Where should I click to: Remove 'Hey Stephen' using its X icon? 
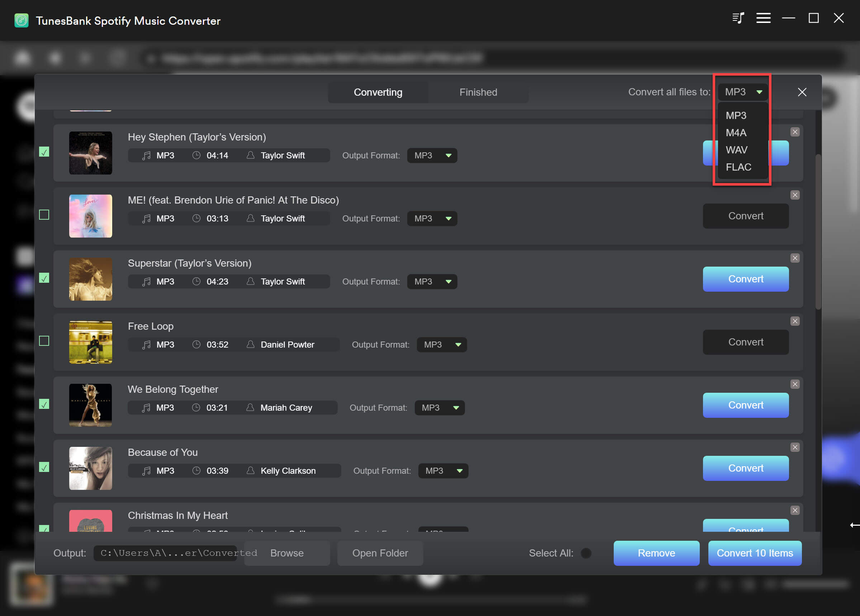point(795,132)
